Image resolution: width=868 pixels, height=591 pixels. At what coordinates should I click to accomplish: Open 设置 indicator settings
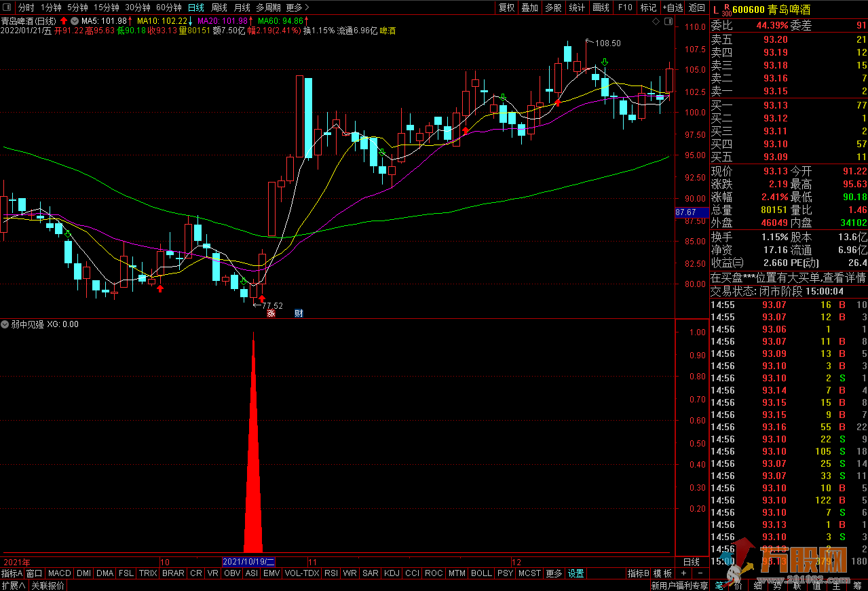[x=575, y=573]
